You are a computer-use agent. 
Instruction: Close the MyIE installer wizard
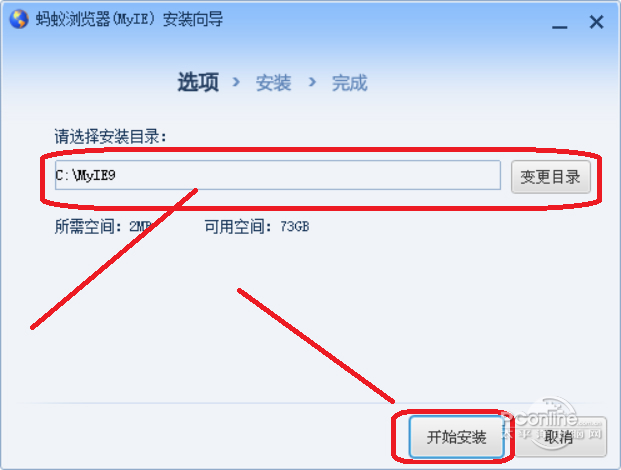(596, 22)
